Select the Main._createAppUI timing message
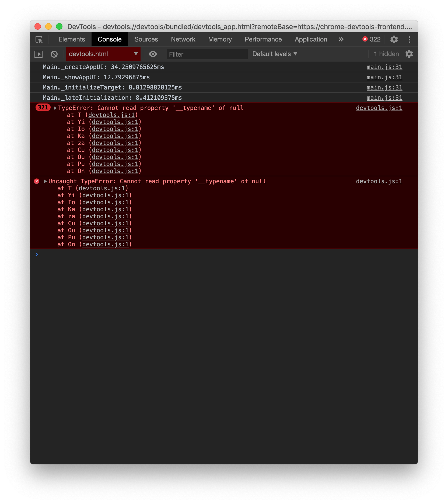448x504 pixels. 103,67
